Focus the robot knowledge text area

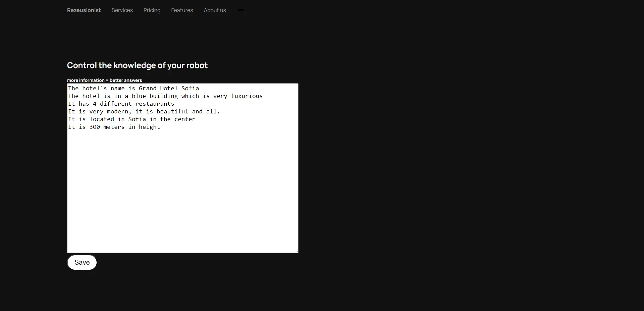click(x=183, y=168)
